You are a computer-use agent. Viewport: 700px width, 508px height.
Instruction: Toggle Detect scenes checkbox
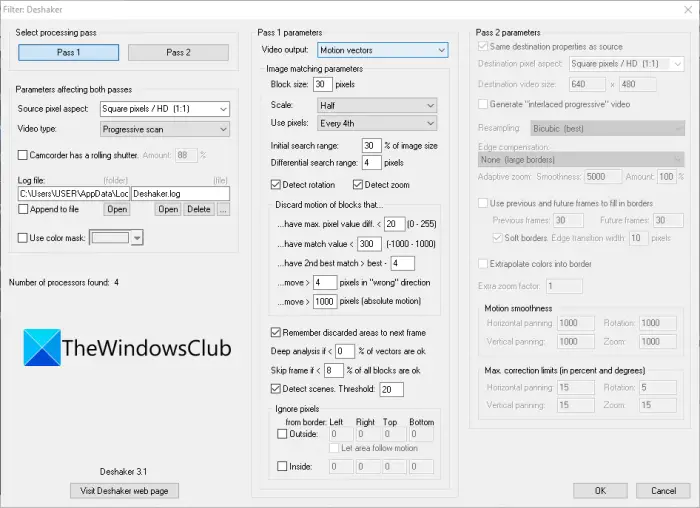click(275, 389)
